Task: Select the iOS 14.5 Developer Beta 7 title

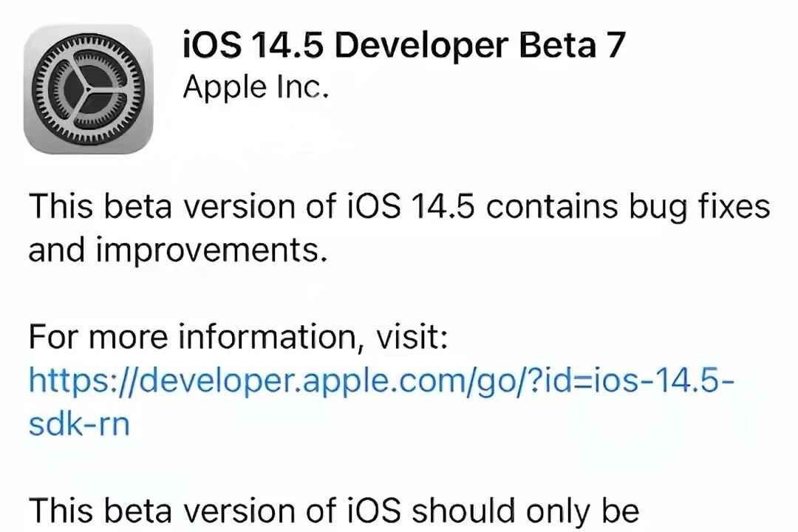Action: (x=403, y=46)
